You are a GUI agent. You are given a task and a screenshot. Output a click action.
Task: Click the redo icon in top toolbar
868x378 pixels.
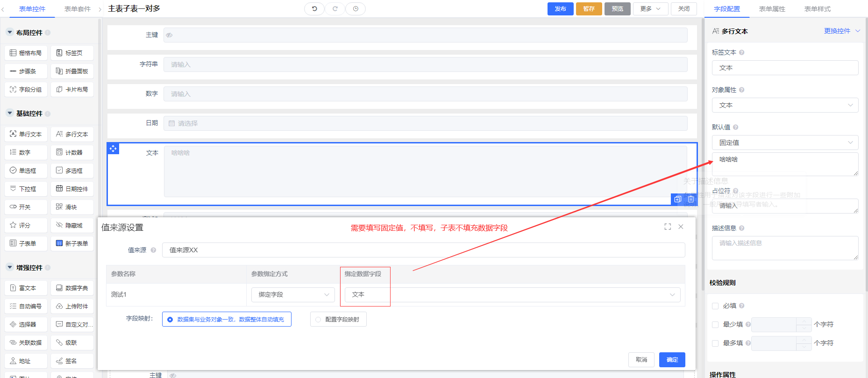[335, 9]
